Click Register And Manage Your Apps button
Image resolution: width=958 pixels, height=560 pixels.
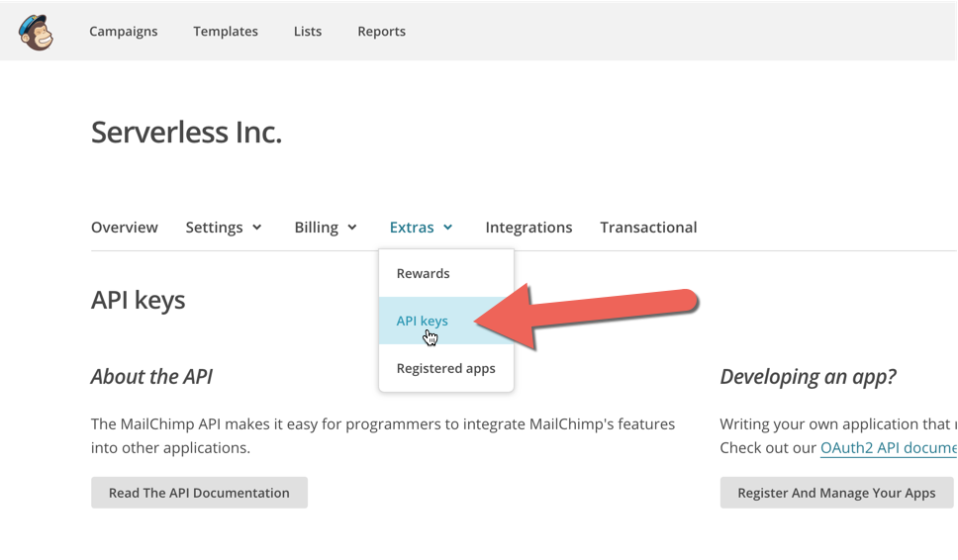click(836, 493)
